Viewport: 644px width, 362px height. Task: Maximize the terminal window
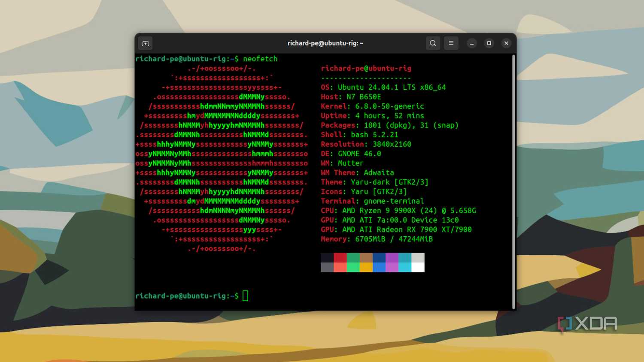(489, 43)
